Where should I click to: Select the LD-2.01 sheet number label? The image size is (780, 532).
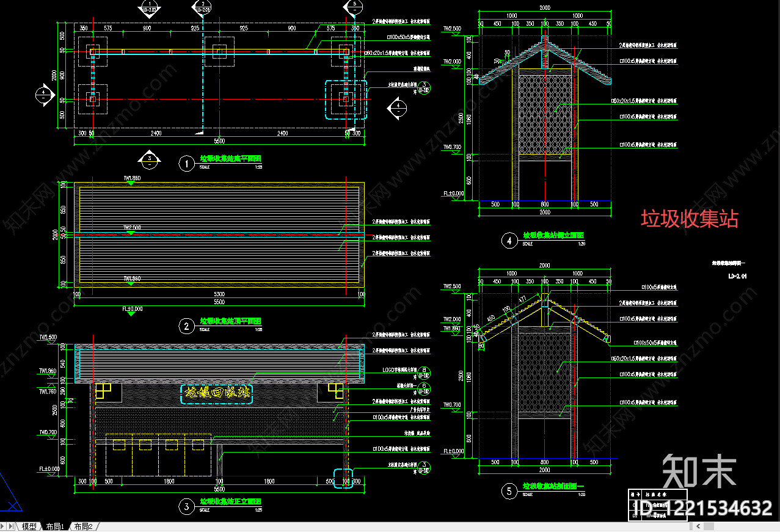tap(737, 276)
